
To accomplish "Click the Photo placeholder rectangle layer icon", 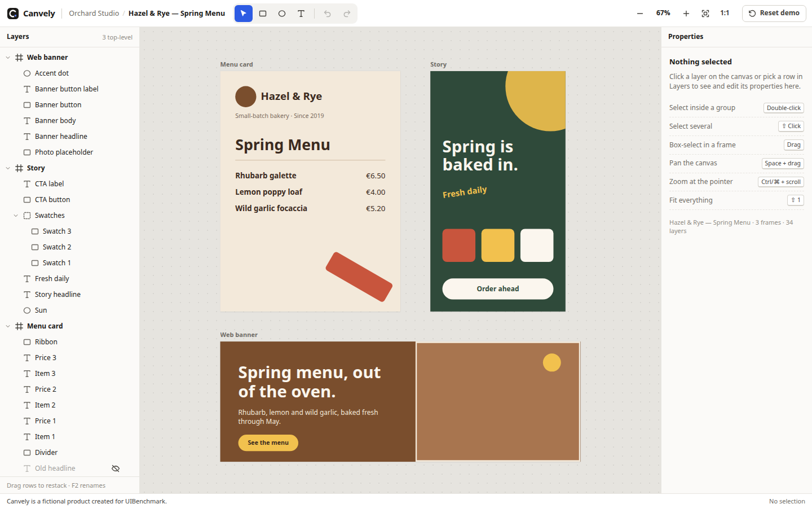I will coord(27,152).
